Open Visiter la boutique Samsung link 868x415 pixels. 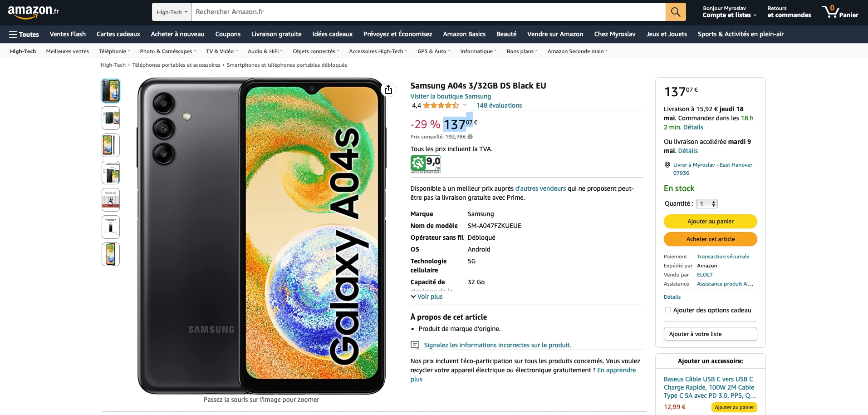click(x=451, y=96)
